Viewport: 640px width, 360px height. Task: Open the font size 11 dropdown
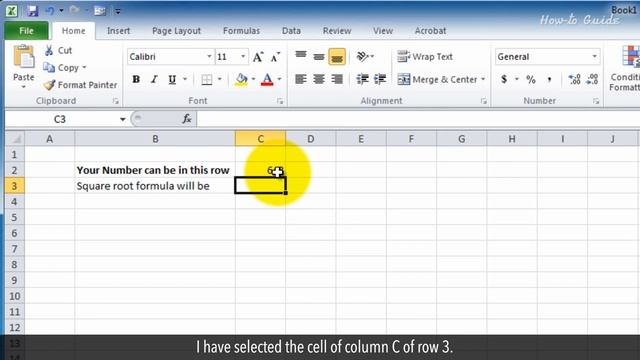[243, 57]
